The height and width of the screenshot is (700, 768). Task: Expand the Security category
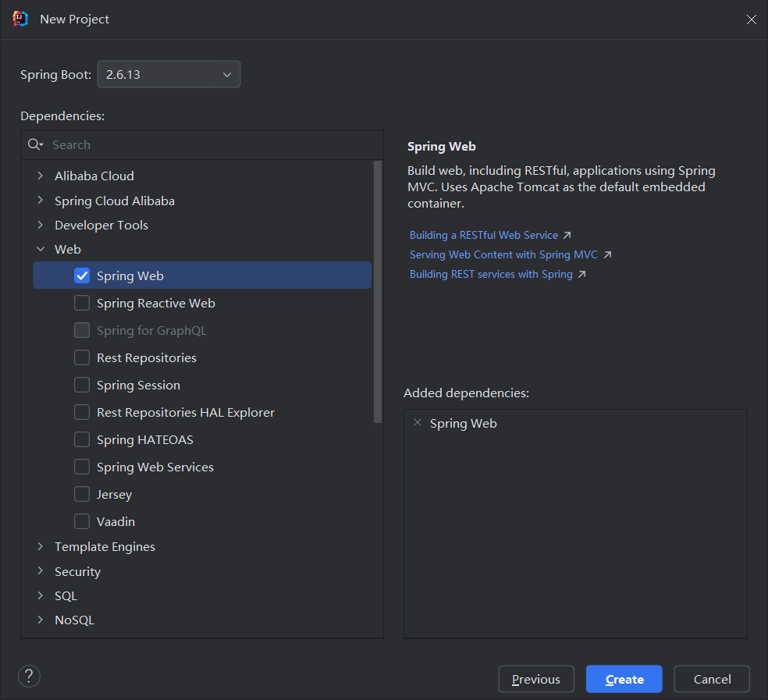point(41,571)
